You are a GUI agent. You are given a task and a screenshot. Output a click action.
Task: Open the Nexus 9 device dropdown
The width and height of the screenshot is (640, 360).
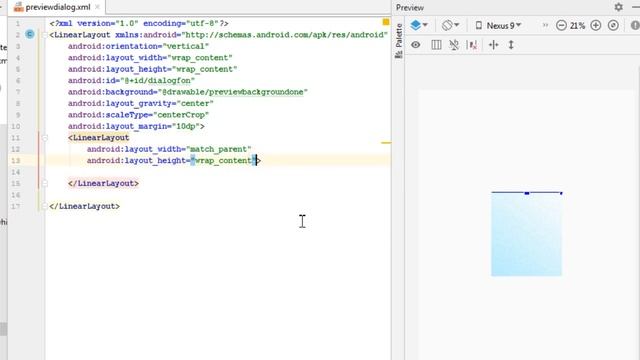coord(503,26)
